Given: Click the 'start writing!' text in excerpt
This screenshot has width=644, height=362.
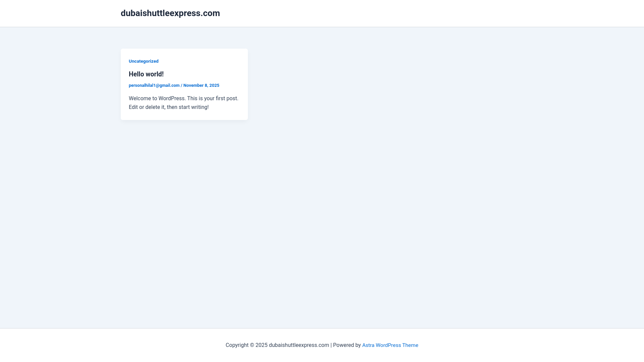Looking at the screenshot, I should 194,107.
